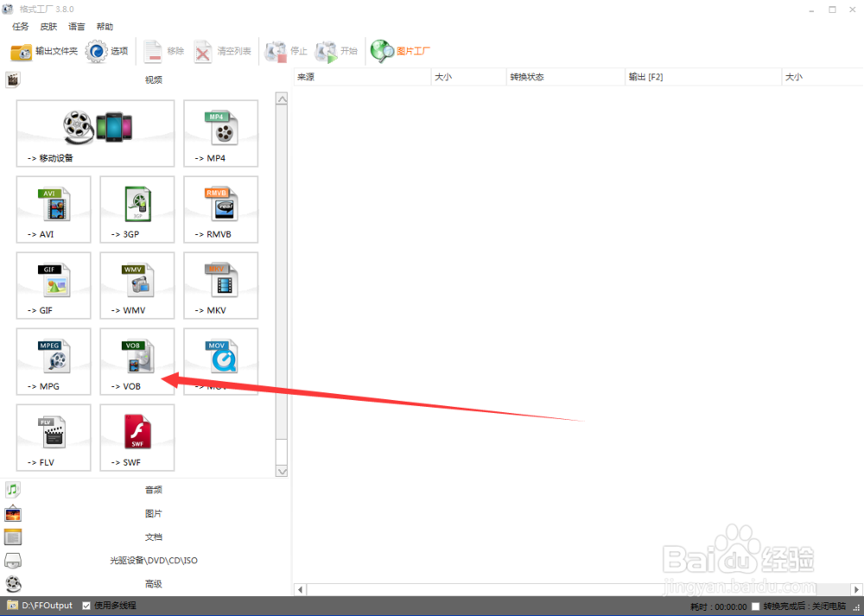
Task: Choose the MP4 conversion format
Action: click(x=221, y=133)
